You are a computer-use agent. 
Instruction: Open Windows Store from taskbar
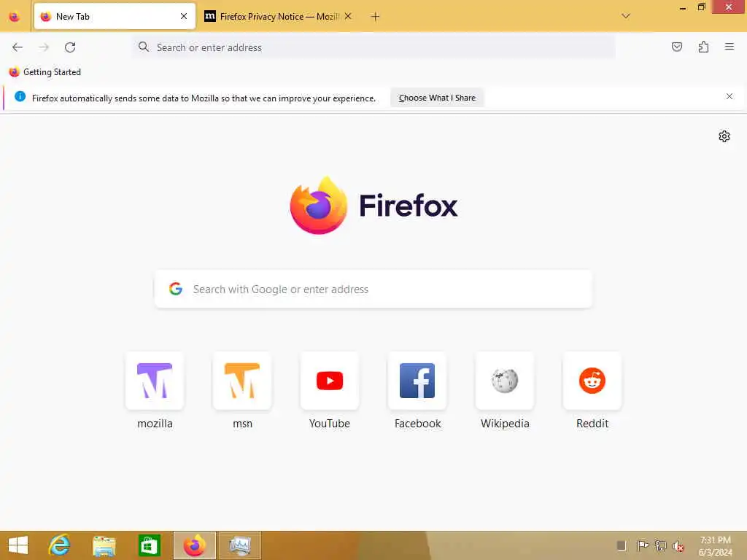click(149, 545)
